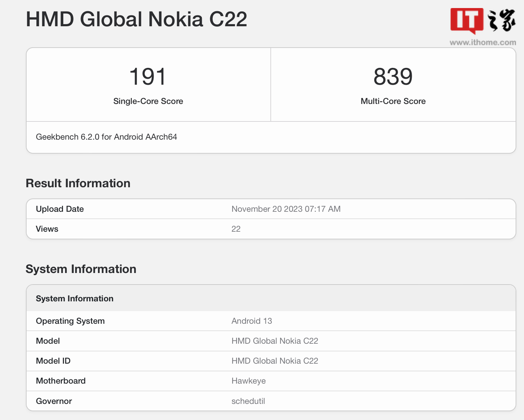Click the November 20 2023 upload date value
524x420 pixels.
[x=286, y=209]
